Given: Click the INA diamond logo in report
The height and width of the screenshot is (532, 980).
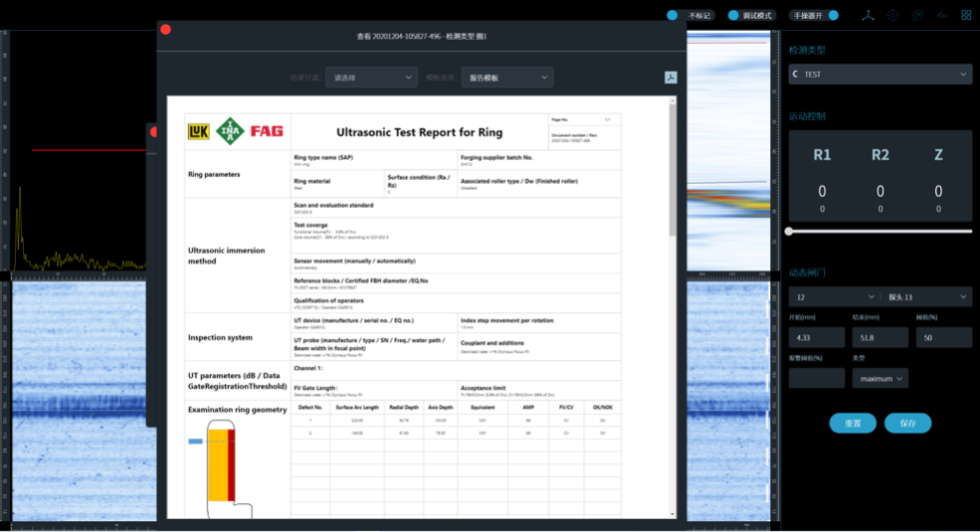Looking at the screenshot, I should click(x=230, y=131).
